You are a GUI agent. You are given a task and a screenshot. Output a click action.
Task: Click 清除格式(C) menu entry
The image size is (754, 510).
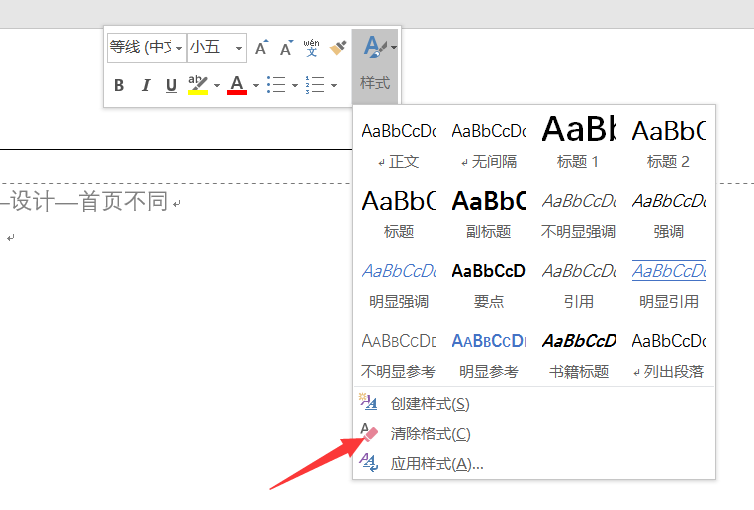click(x=534, y=434)
